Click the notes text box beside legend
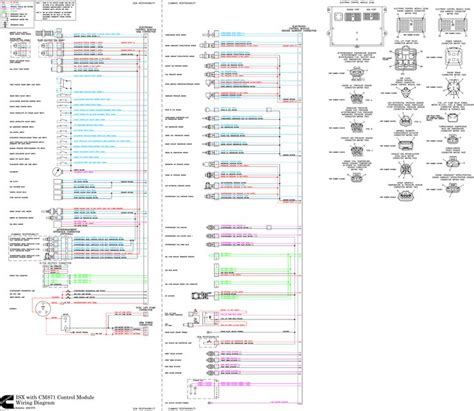 click(x=55, y=10)
